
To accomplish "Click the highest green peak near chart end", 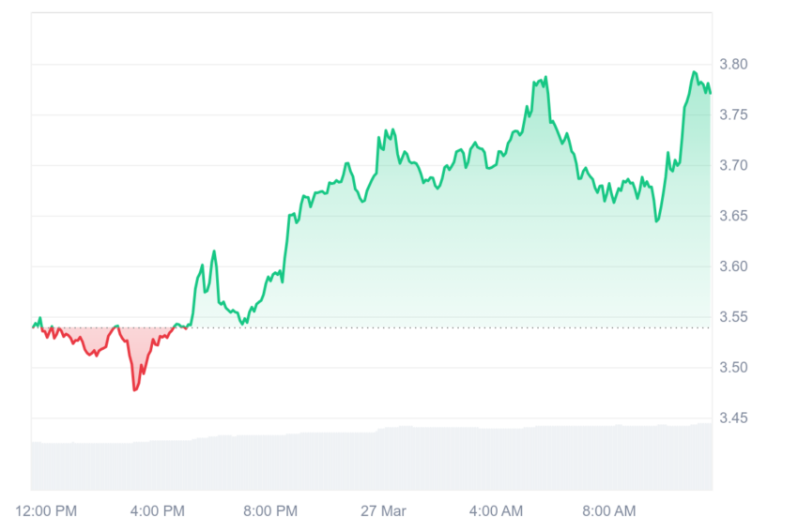I will click(x=694, y=72).
